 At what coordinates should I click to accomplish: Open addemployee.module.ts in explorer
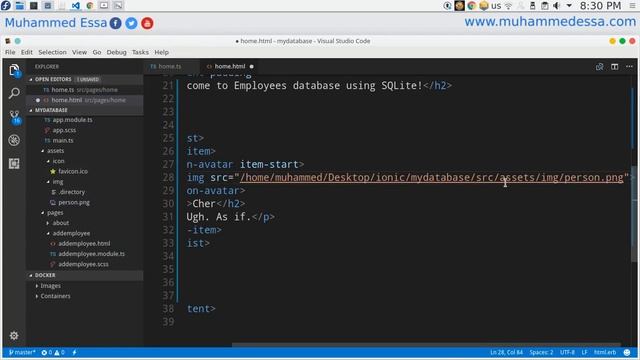pos(91,254)
